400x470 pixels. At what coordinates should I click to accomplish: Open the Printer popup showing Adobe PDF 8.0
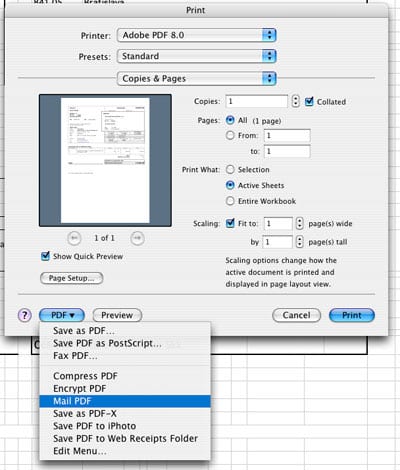point(197,35)
